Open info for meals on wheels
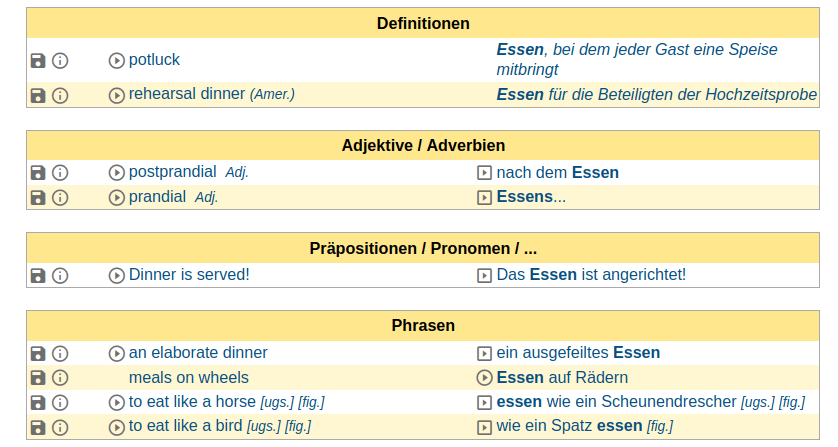 point(60,378)
